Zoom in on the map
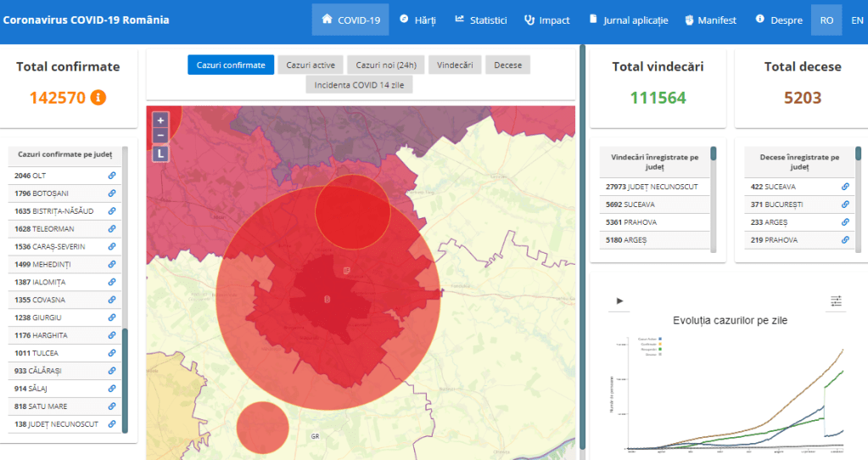 click(160, 121)
